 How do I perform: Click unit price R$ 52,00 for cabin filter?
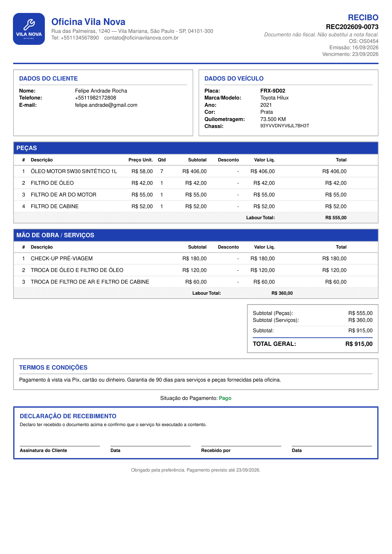[142, 206]
